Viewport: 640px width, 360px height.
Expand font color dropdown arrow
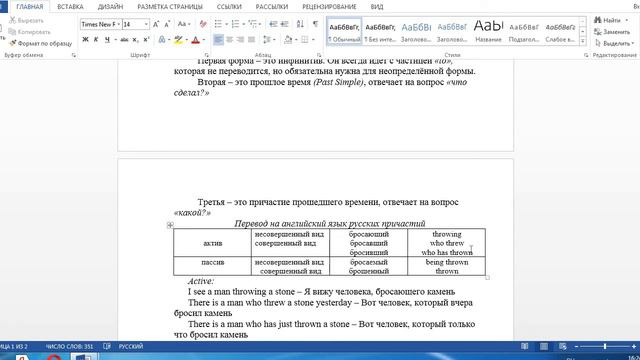point(204,40)
